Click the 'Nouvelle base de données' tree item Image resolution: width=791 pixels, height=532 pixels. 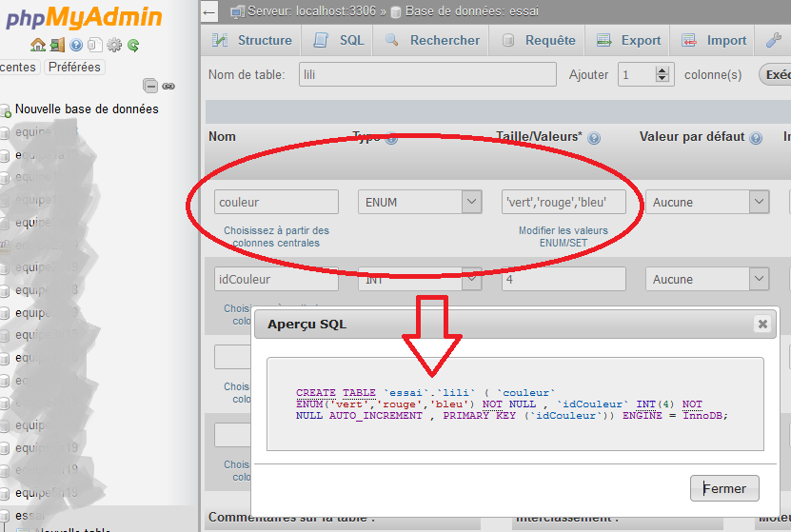tap(87, 109)
